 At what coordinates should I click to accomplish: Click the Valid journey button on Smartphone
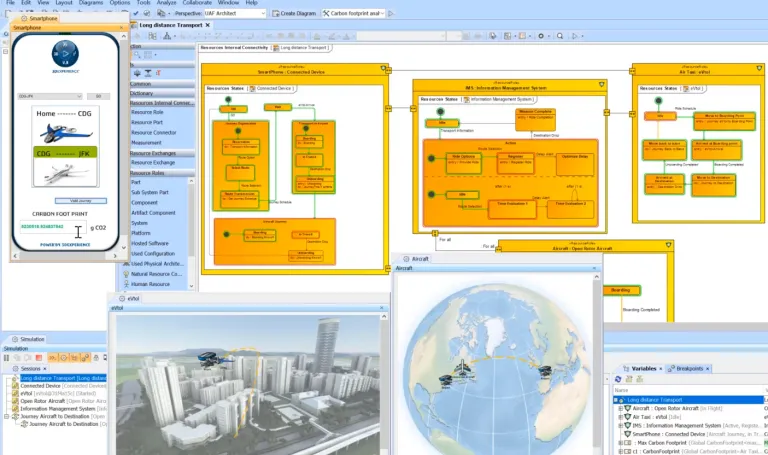tap(81, 201)
